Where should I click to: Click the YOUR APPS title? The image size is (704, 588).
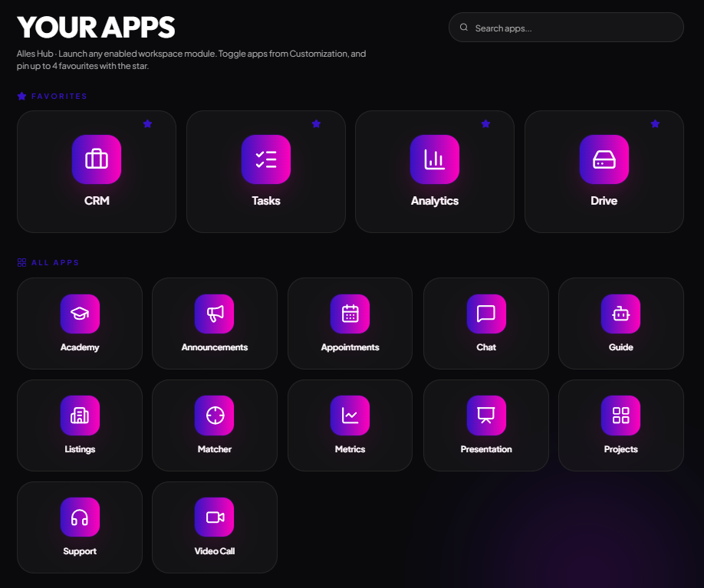click(96, 28)
